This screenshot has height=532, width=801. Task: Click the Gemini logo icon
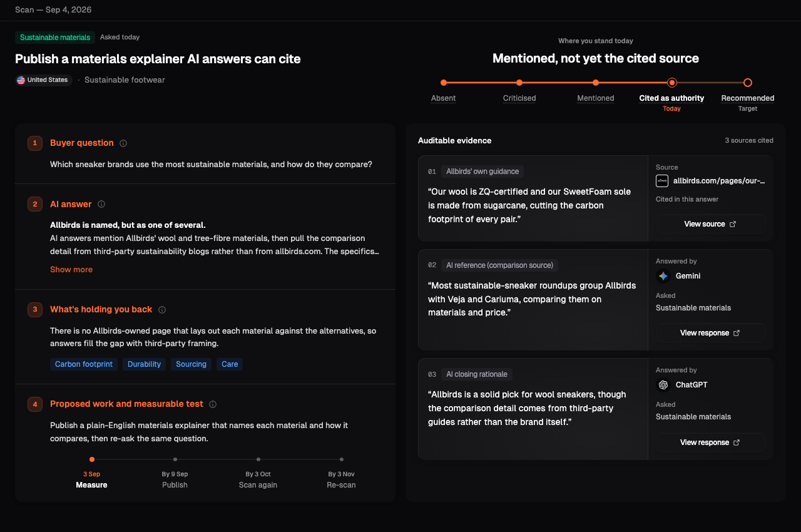pos(663,276)
